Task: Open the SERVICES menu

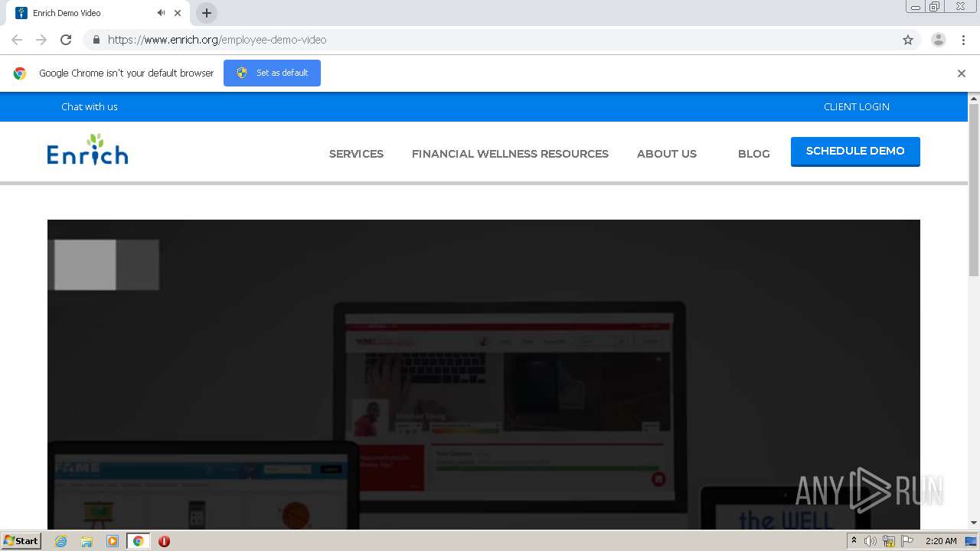Action: point(356,154)
